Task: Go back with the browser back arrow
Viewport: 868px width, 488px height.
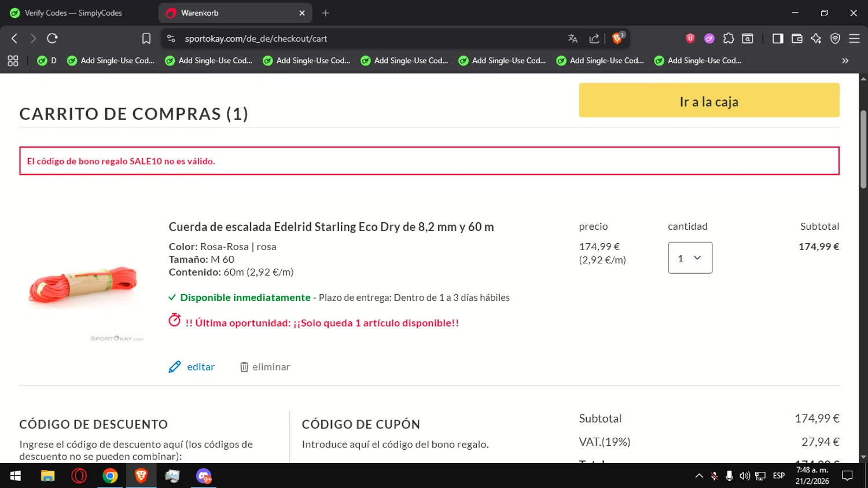Action: (x=14, y=39)
